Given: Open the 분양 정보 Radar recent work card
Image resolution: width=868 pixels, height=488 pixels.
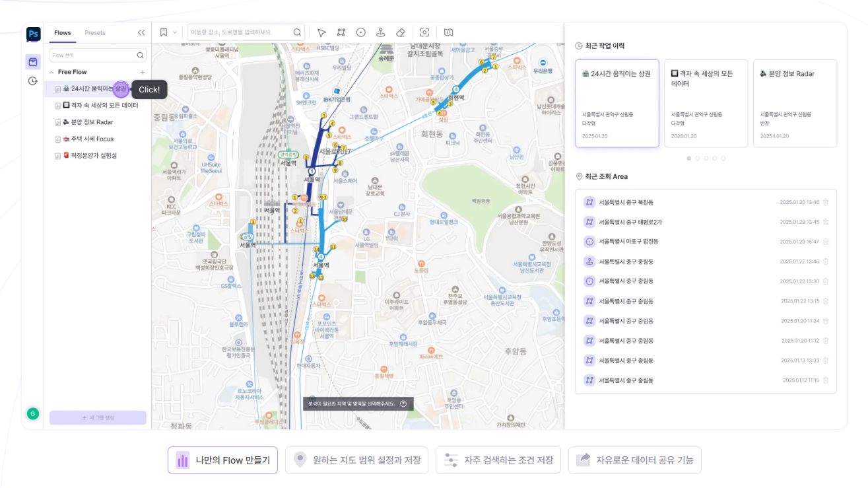Looking at the screenshot, I should click(795, 104).
